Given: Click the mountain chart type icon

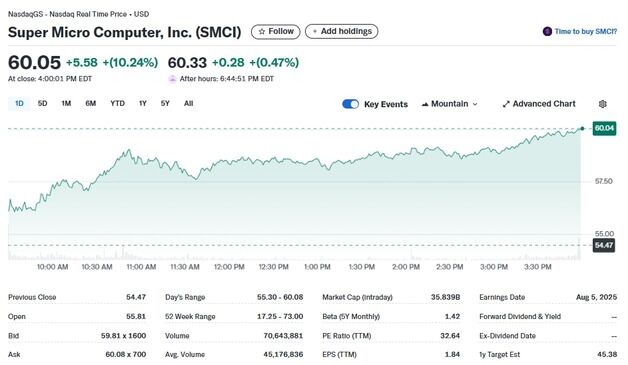Looking at the screenshot, I should pos(425,104).
